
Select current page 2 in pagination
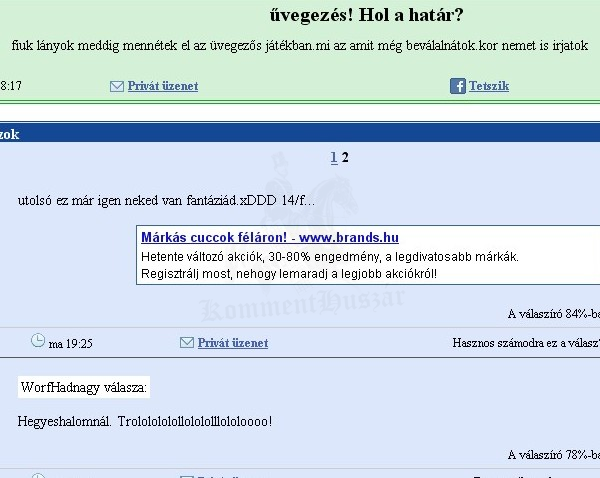point(345,157)
